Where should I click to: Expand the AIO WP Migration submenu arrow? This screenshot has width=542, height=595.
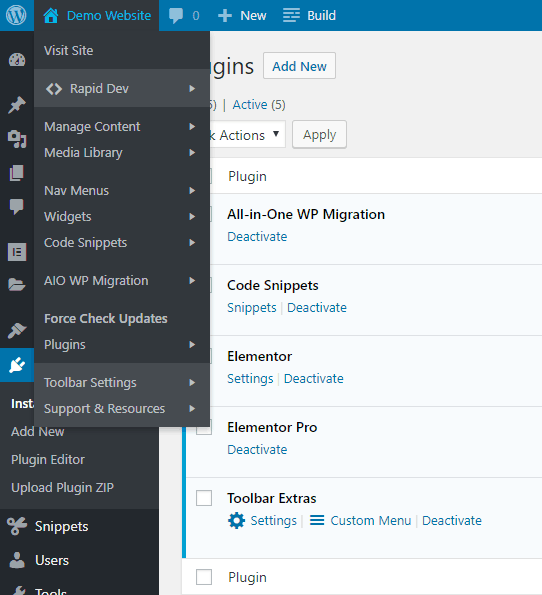tap(192, 280)
